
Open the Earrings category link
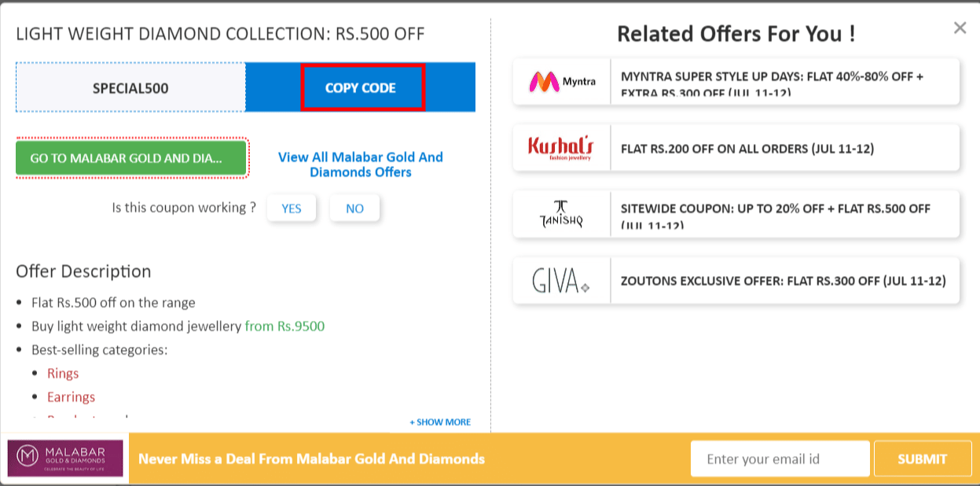pyautogui.click(x=71, y=396)
